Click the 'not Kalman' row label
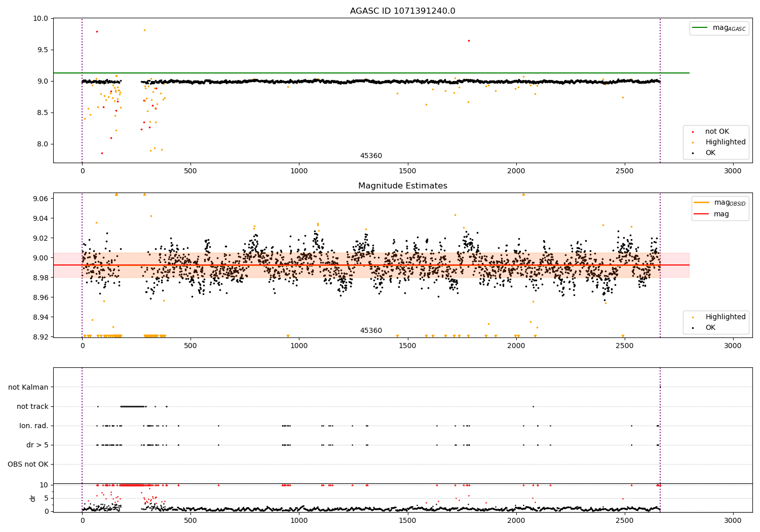760x532 pixels. 28,387
